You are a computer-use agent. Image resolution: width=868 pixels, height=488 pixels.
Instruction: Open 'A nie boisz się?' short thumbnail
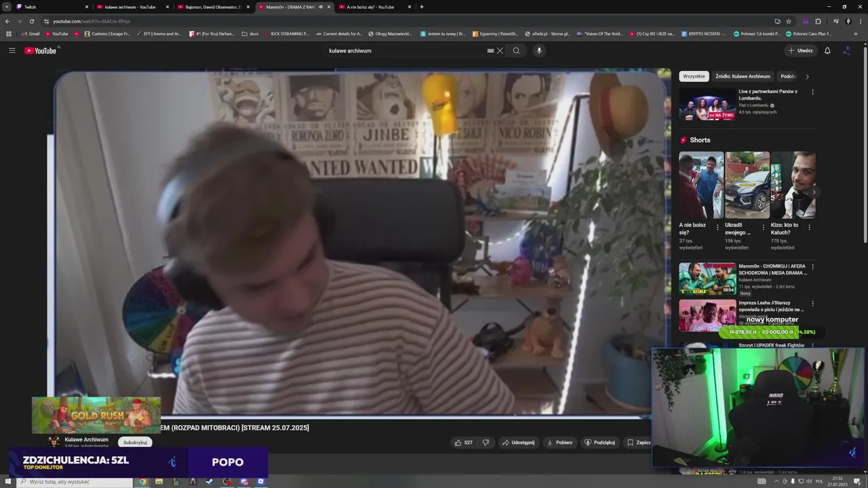[701, 184]
